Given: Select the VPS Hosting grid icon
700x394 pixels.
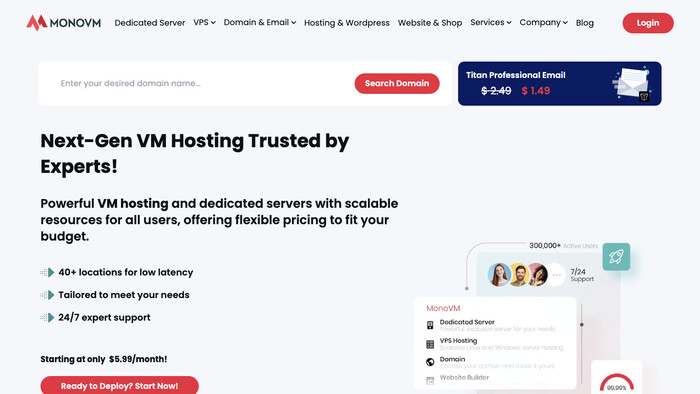Looking at the screenshot, I should [x=430, y=344].
